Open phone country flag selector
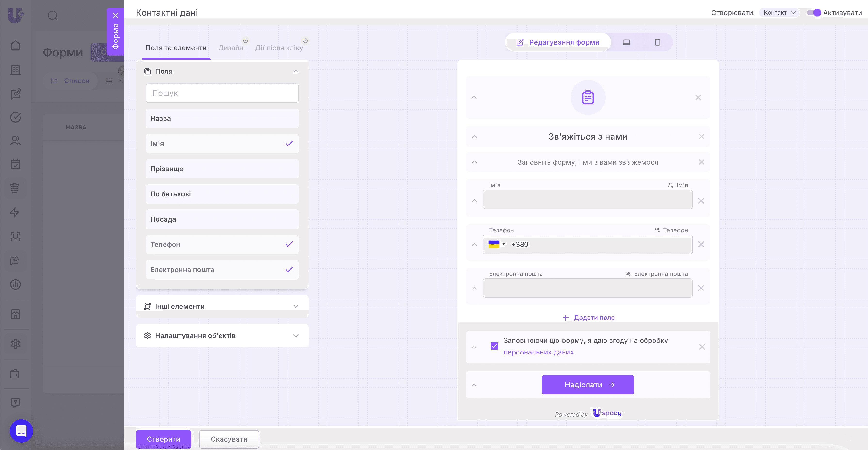The width and height of the screenshot is (868, 450). pyautogui.click(x=496, y=244)
